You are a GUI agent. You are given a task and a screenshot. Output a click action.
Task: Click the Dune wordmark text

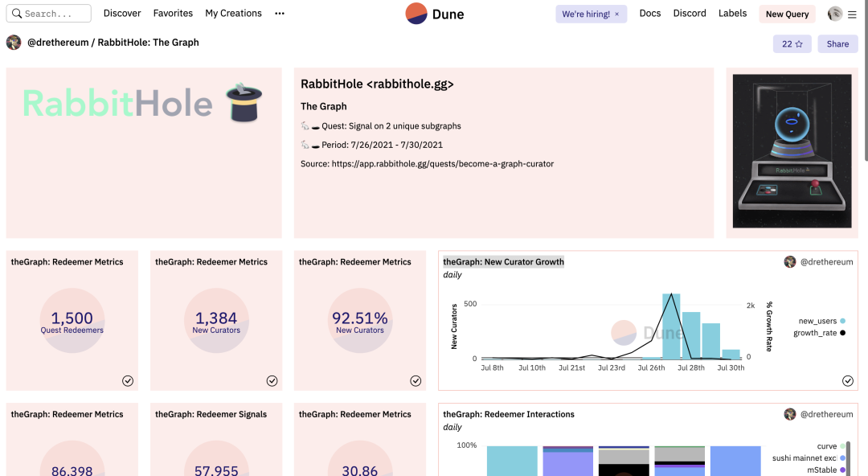pyautogui.click(x=448, y=14)
